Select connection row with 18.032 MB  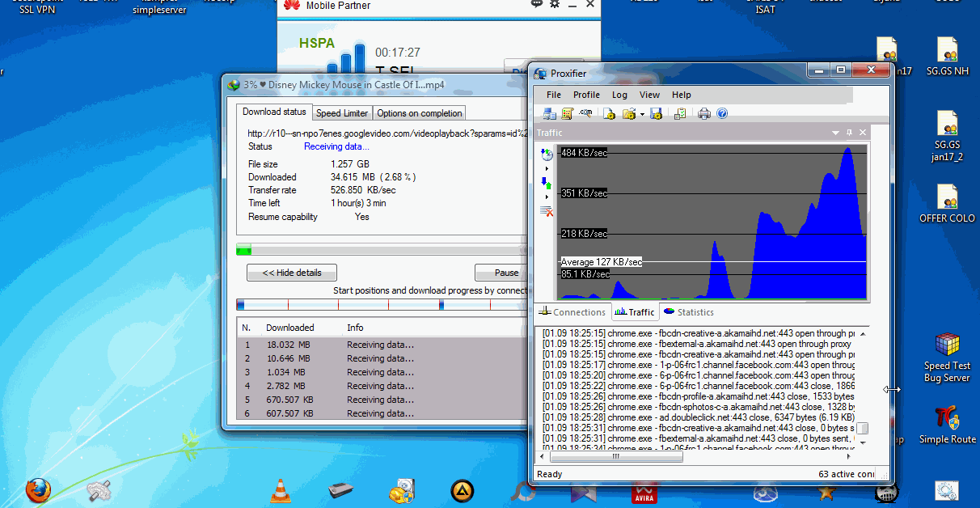[382, 345]
